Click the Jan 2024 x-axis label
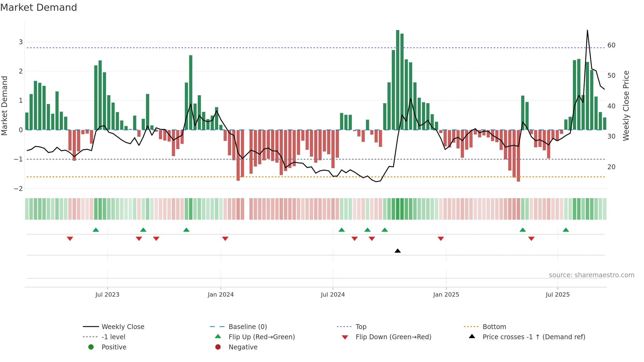The image size is (644, 362). click(x=221, y=294)
